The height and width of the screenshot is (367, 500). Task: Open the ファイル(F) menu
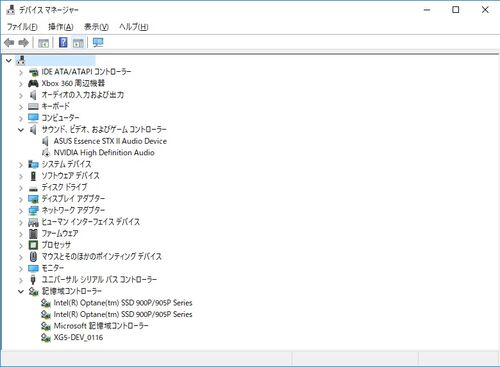click(22, 27)
